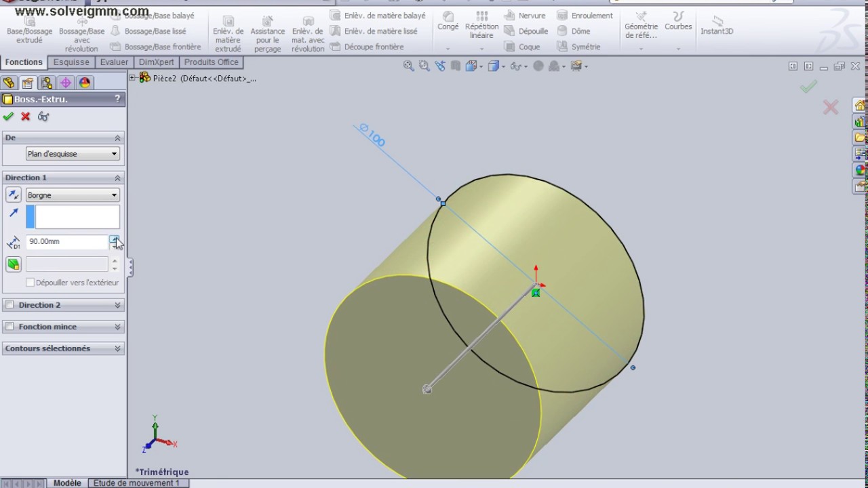Viewport: 868px width, 488px height.
Task: Switch to the Esquisse tab
Action: [x=71, y=62]
